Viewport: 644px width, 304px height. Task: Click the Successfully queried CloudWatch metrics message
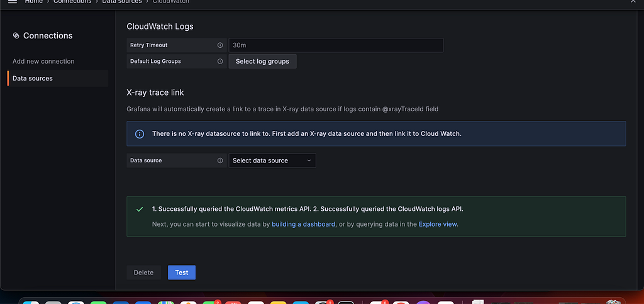click(308, 209)
